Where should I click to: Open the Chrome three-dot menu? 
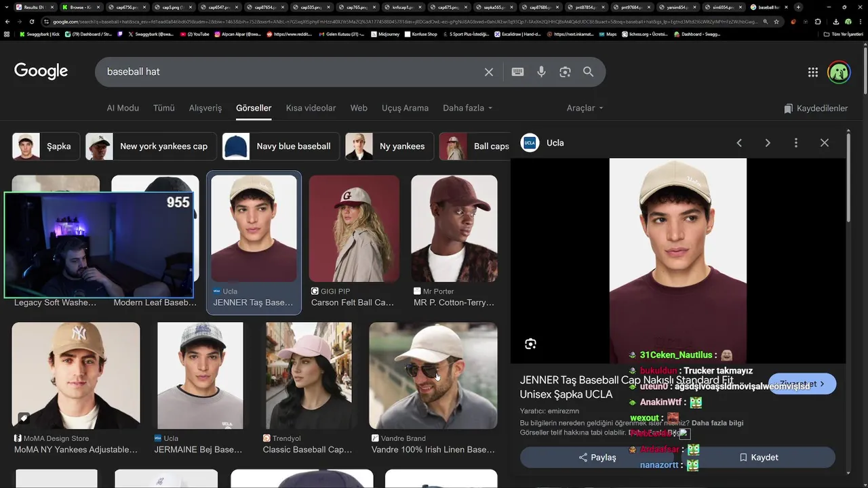point(860,22)
